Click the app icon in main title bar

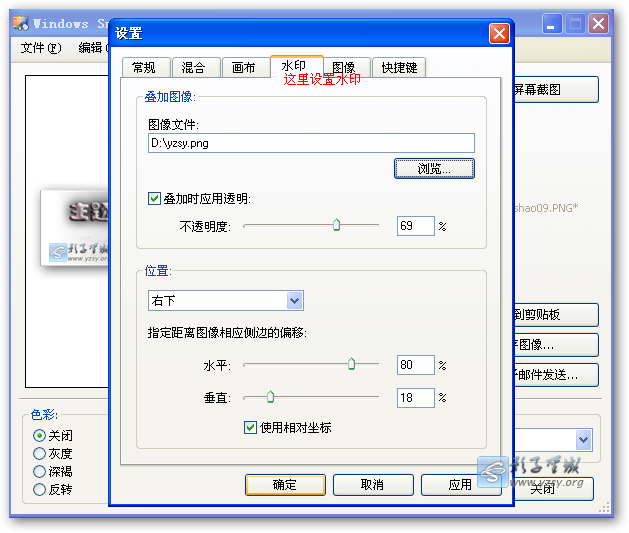click(x=20, y=23)
